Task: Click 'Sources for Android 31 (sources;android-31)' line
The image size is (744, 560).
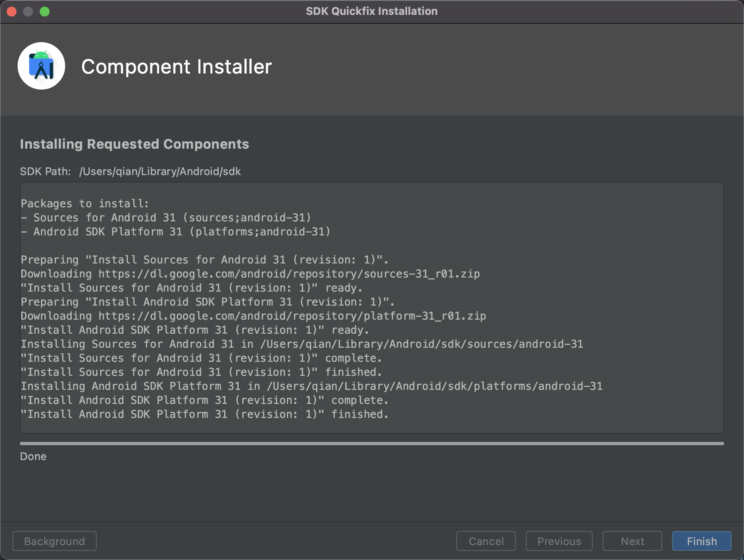Action: point(166,218)
